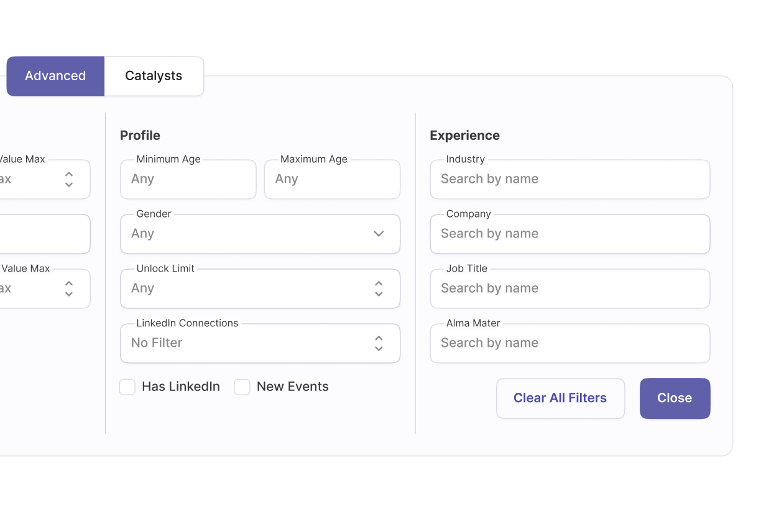The width and height of the screenshot is (761, 532).
Task: Click the upper Value Max stepper arrows
Action: point(69,180)
